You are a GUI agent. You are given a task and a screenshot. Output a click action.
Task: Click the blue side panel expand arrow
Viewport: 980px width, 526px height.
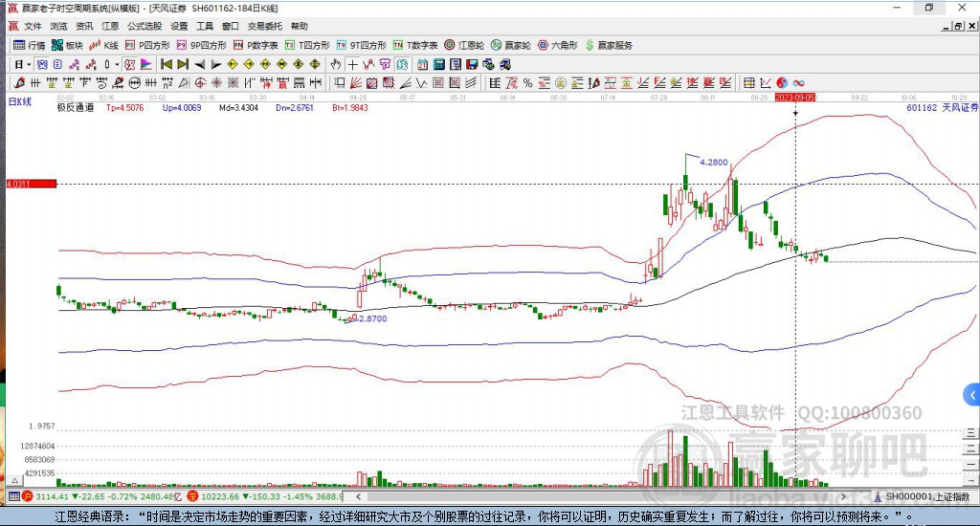pos(972,395)
